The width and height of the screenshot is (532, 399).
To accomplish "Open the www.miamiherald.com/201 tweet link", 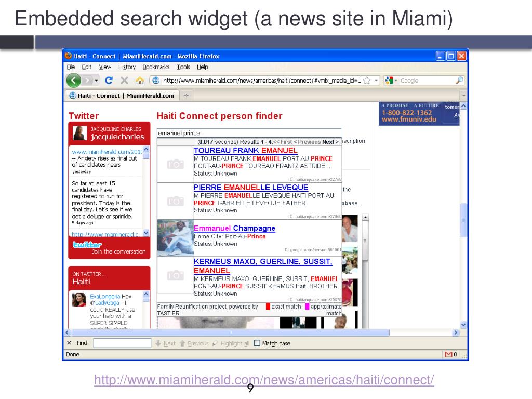I will click(x=107, y=152).
